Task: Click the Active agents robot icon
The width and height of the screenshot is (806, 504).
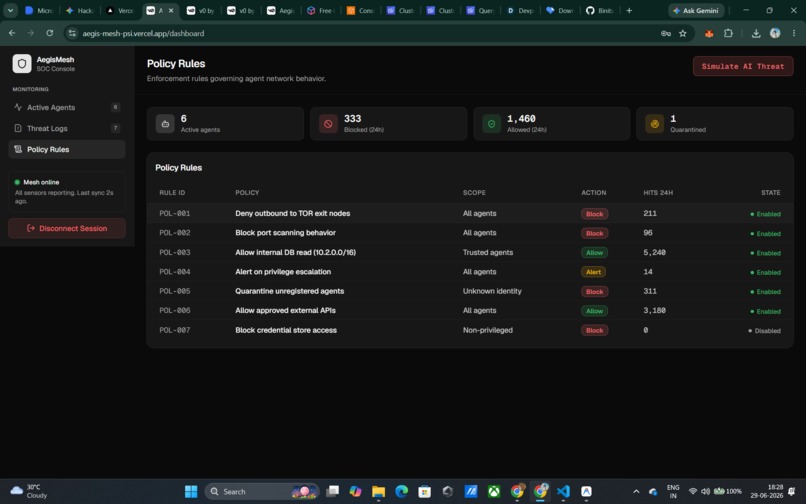Action: (x=165, y=124)
